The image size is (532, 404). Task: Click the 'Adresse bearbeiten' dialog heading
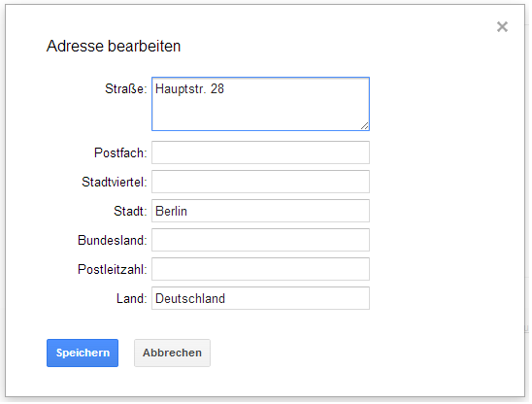click(x=114, y=47)
